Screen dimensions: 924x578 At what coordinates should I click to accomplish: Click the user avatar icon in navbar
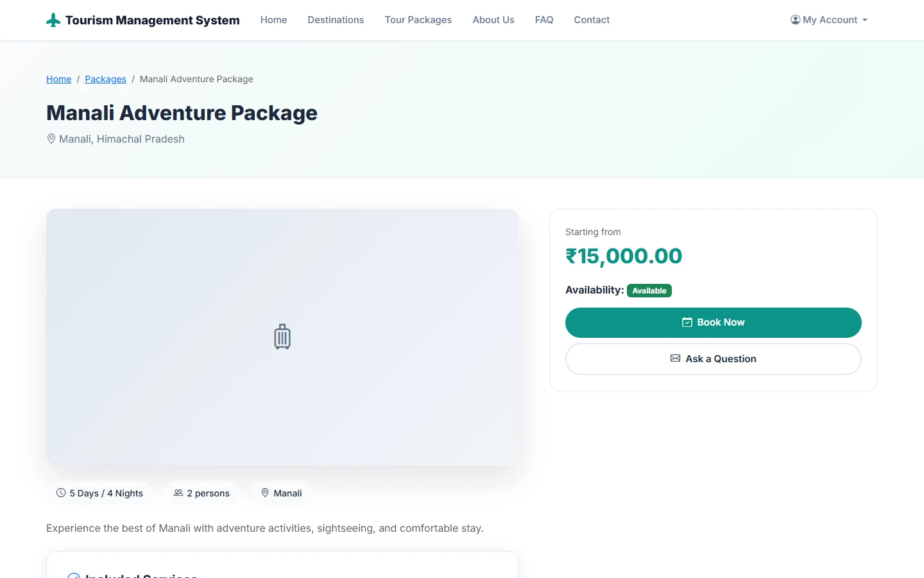pos(796,20)
